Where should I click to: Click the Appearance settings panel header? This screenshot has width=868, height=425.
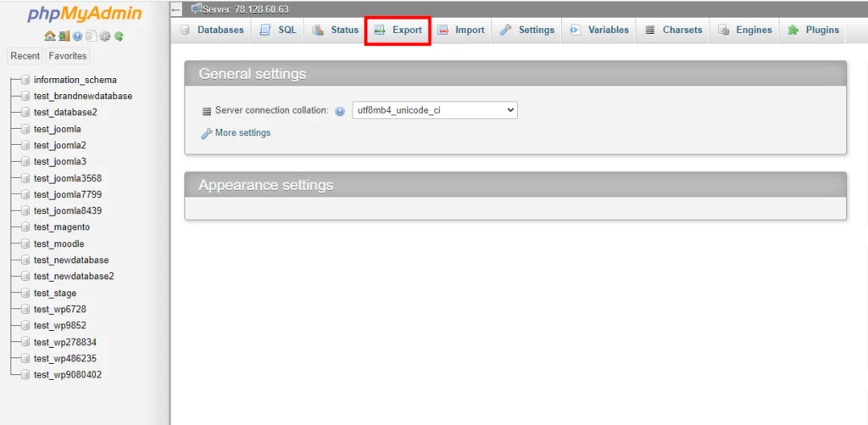(x=515, y=185)
